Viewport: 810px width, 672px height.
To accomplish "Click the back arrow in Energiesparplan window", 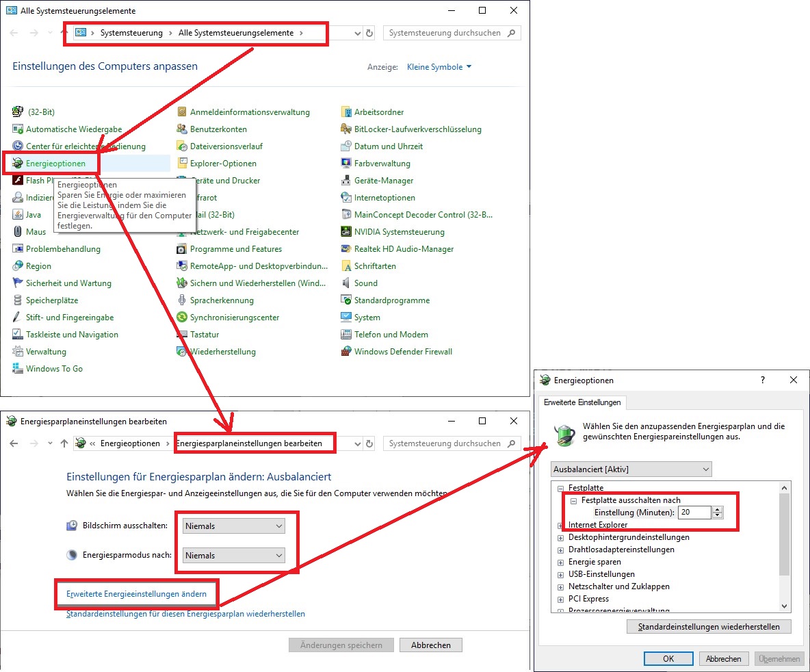I will pos(14,443).
